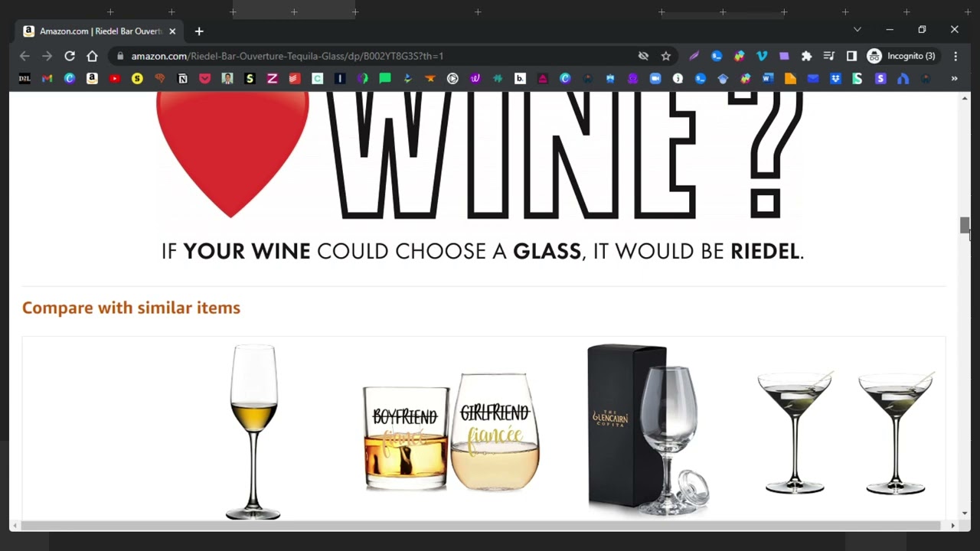Open the Gmail bookmark

[x=47, y=78]
